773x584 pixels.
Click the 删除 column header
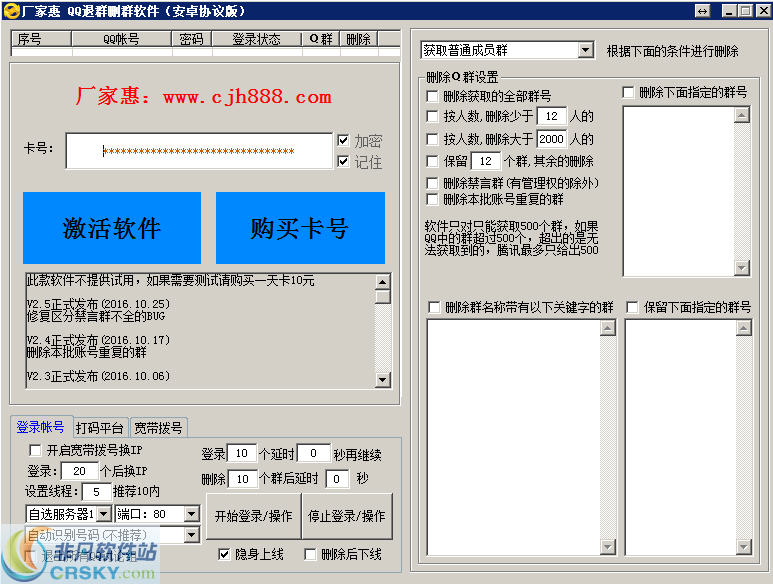click(359, 39)
